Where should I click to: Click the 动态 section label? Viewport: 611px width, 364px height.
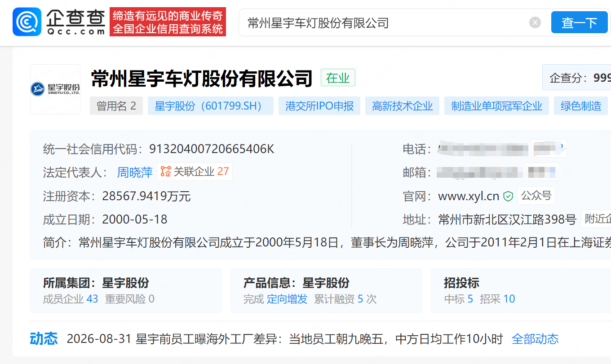(x=44, y=338)
